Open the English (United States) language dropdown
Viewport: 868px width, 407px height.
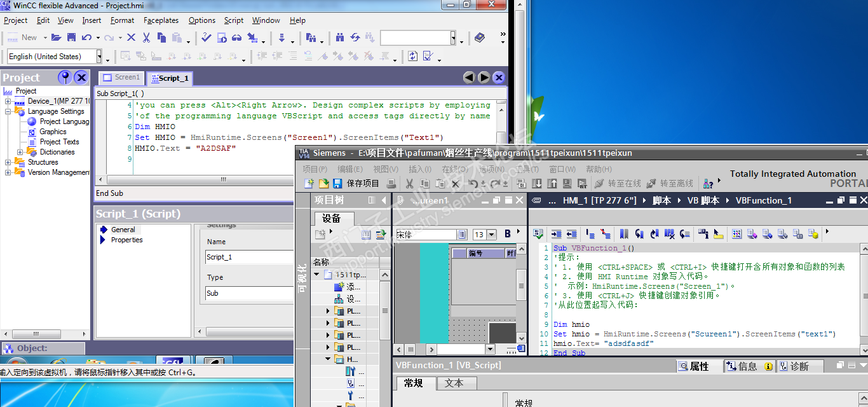point(99,57)
